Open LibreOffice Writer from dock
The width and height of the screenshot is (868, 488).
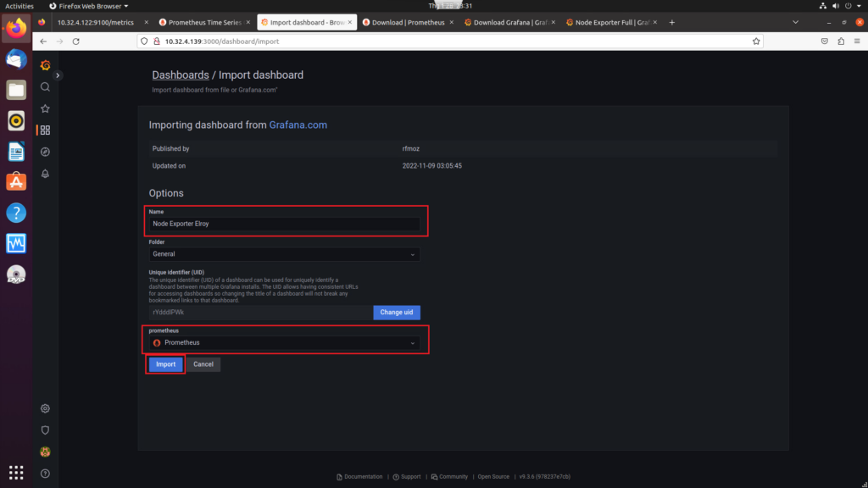[x=16, y=151]
